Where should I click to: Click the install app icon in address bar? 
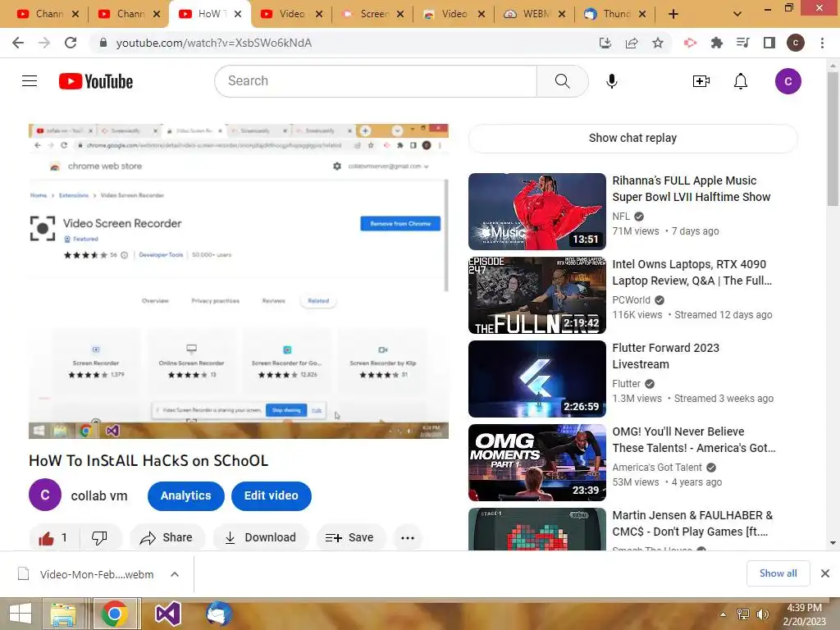coord(605,43)
